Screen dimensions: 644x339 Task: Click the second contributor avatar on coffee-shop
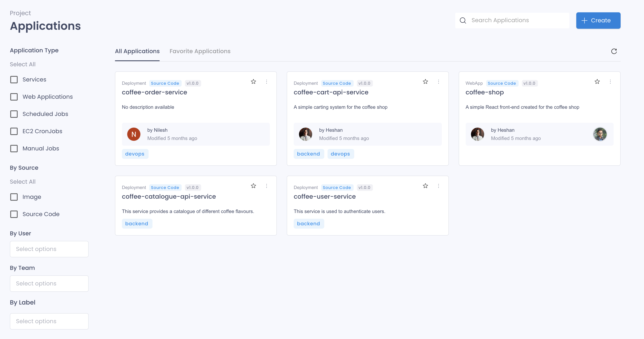[600, 134]
